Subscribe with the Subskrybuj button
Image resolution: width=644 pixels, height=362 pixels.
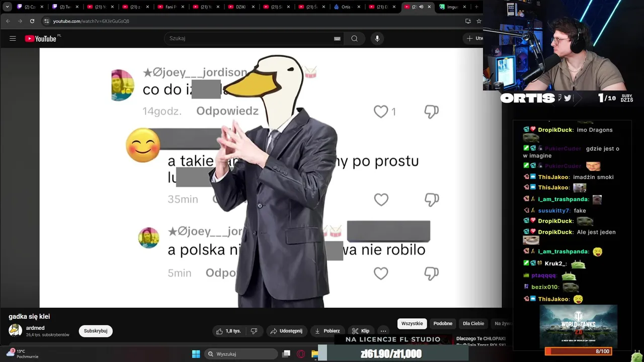pos(96,331)
